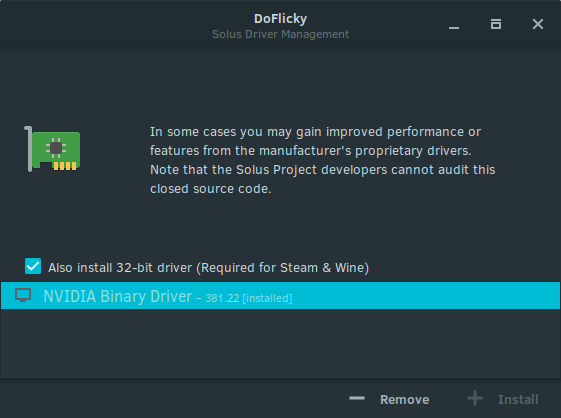Maximize the DoFlicky window
The height and width of the screenshot is (418, 561).
[496, 24]
